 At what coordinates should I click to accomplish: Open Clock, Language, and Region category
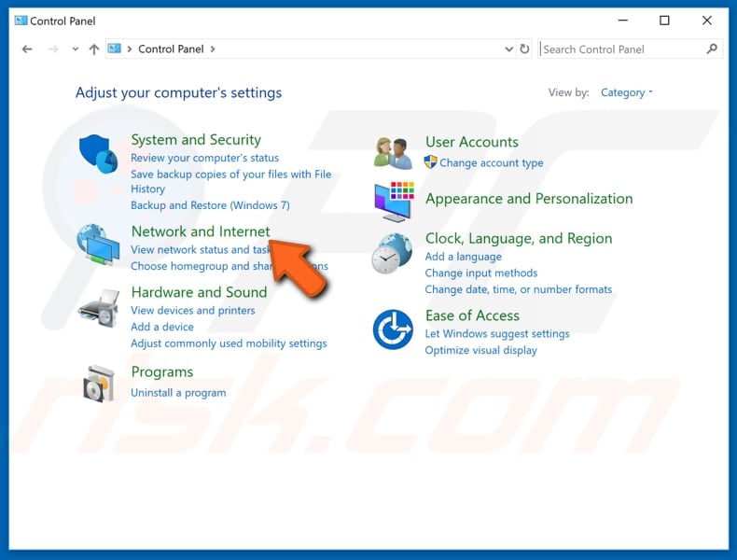(519, 238)
